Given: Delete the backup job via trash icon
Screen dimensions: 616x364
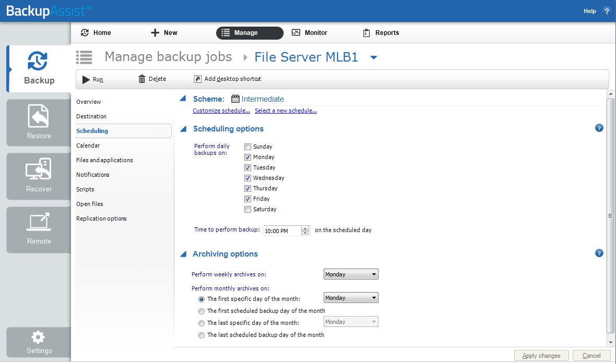Looking at the screenshot, I should pyautogui.click(x=142, y=79).
